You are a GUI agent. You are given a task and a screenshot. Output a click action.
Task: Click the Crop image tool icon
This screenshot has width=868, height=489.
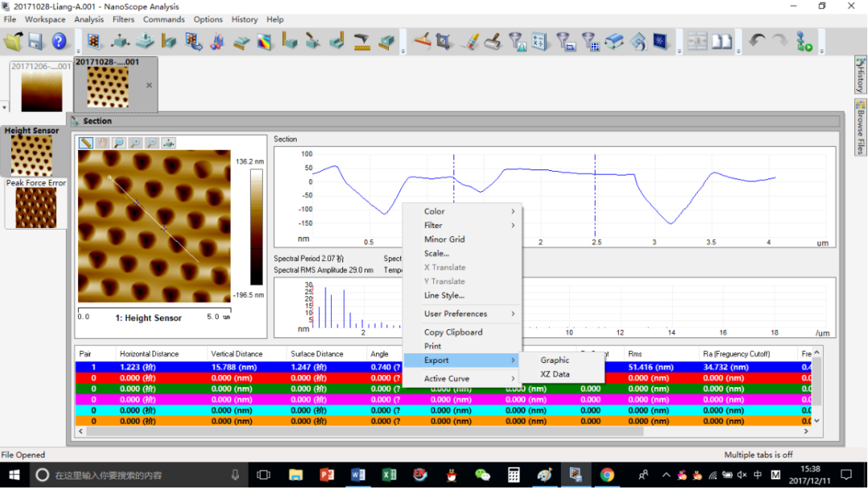pos(444,41)
